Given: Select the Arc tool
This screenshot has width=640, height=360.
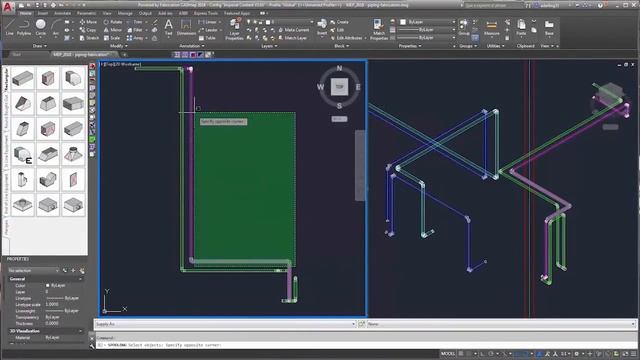Looking at the screenshot, I should point(56,28).
